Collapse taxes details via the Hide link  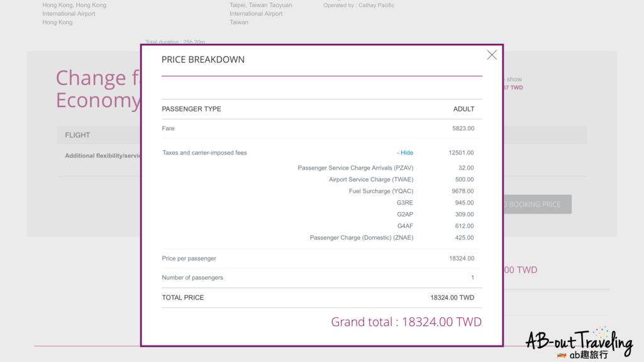pos(406,153)
